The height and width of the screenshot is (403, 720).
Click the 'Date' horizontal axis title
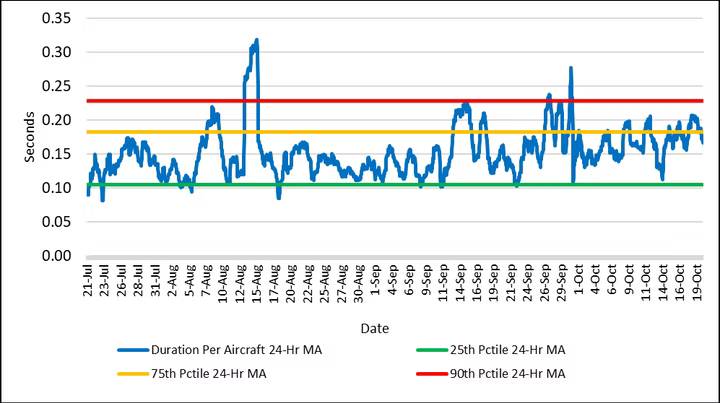(x=377, y=327)
